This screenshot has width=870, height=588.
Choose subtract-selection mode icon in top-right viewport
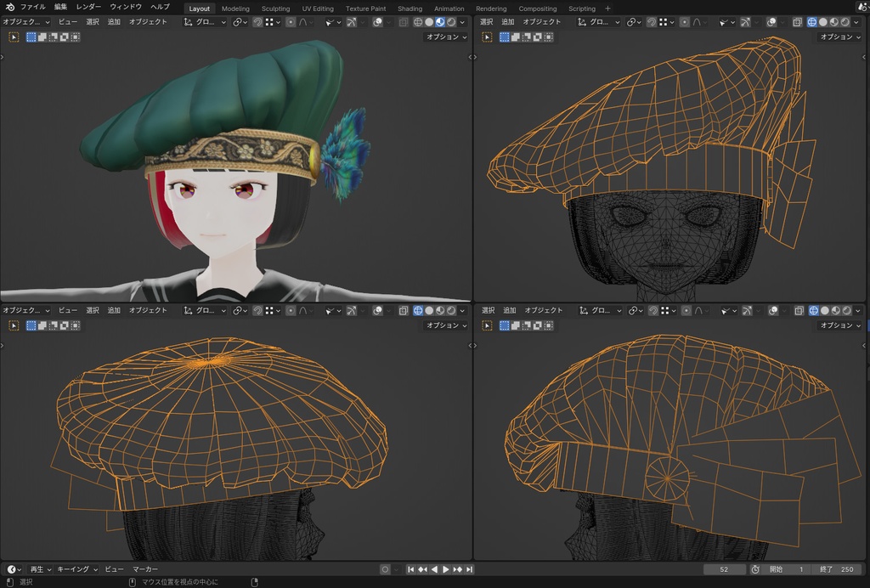pyautogui.click(x=527, y=37)
